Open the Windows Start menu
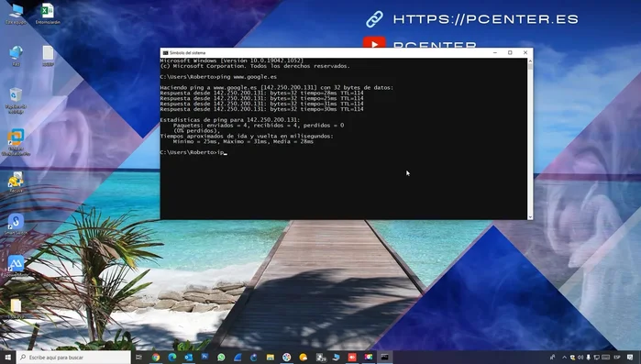Image resolution: width=641 pixels, height=364 pixels. coord(7,357)
